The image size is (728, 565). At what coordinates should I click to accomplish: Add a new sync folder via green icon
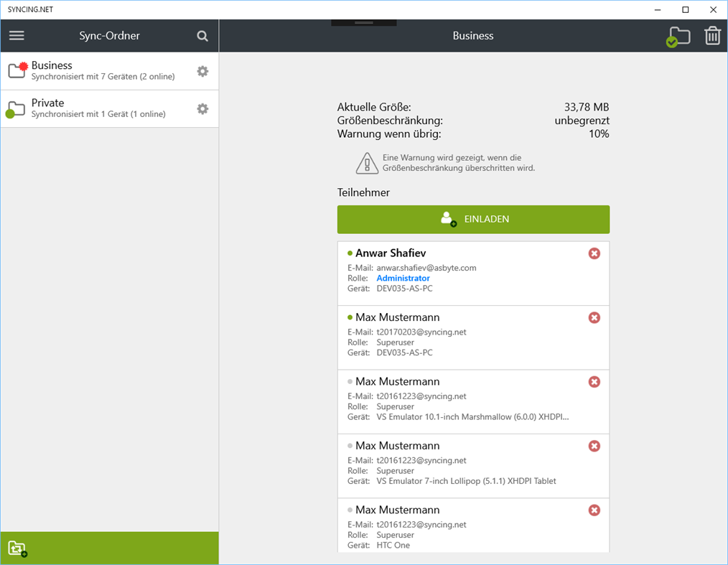coord(16,548)
